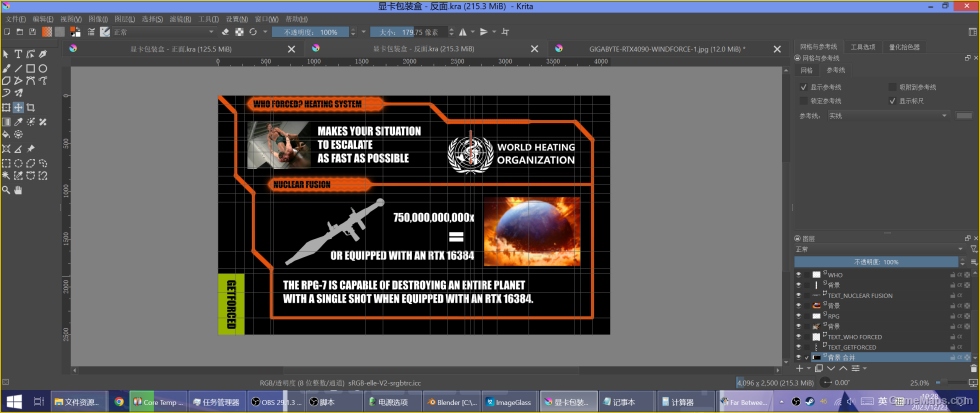
Task: Open layer blending mode dropdown
Action: point(879,249)
